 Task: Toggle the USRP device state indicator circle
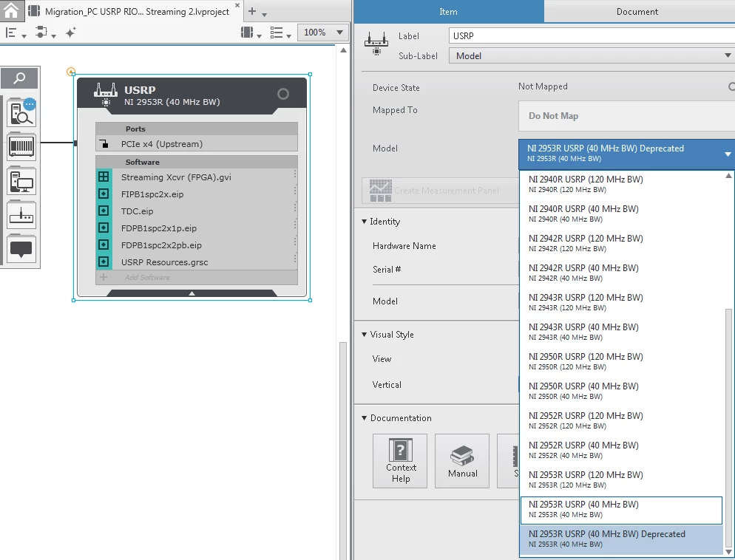click(x=282, y=94)
